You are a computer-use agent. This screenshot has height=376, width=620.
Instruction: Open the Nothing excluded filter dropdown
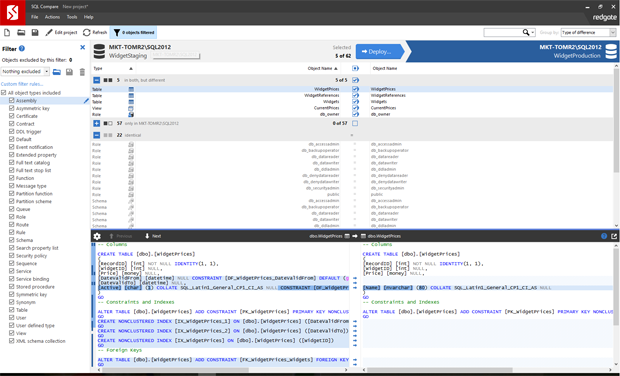[x=25, y=72]
